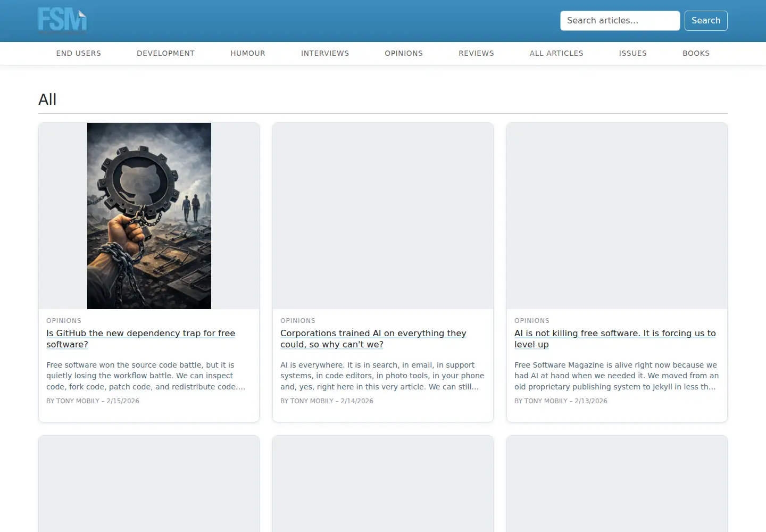Screen dimensions: 766x532
Task: Click the Opinions label above GitHub article
Action: click(64, 321)
